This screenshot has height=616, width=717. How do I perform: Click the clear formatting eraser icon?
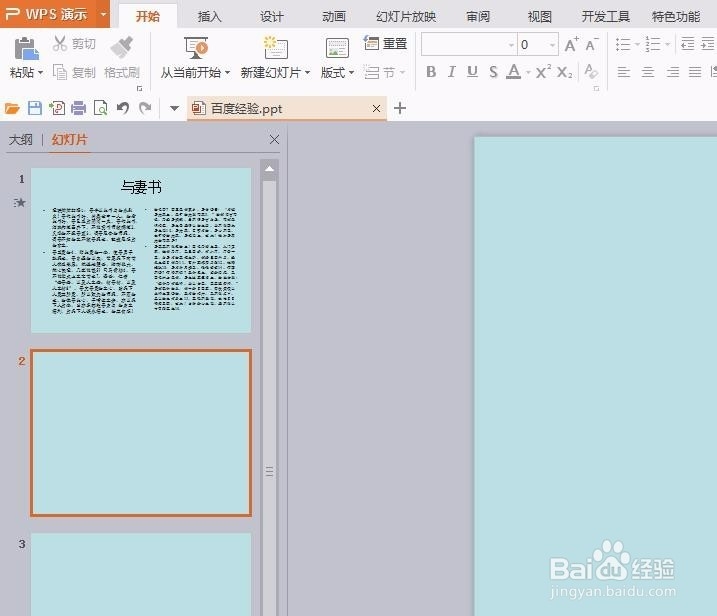click(x=591, y=71)
